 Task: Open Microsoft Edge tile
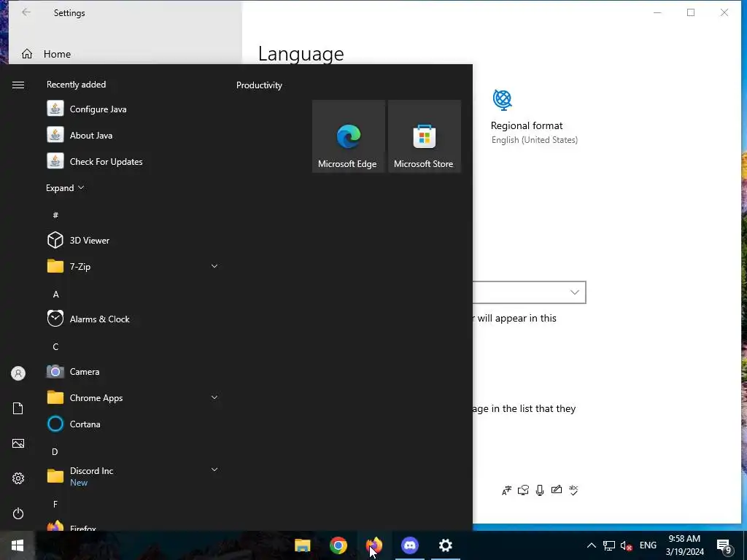point(348,136)
